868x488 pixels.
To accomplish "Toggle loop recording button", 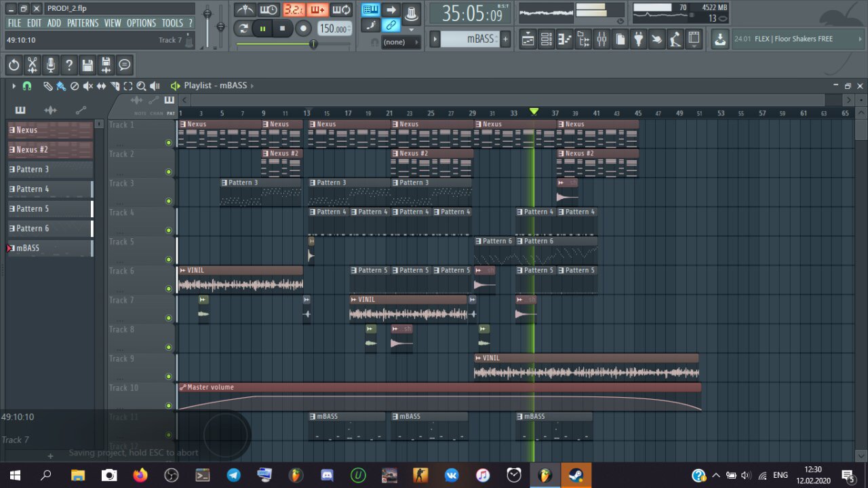I will pyautogui.click(x=342, y=10).
